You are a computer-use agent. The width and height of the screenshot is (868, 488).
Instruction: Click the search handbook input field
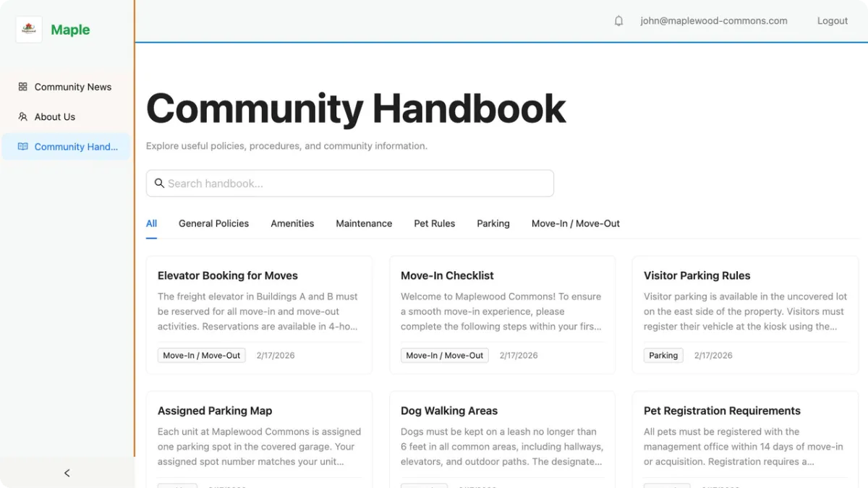pyautogui.click(x=350, y=183)
